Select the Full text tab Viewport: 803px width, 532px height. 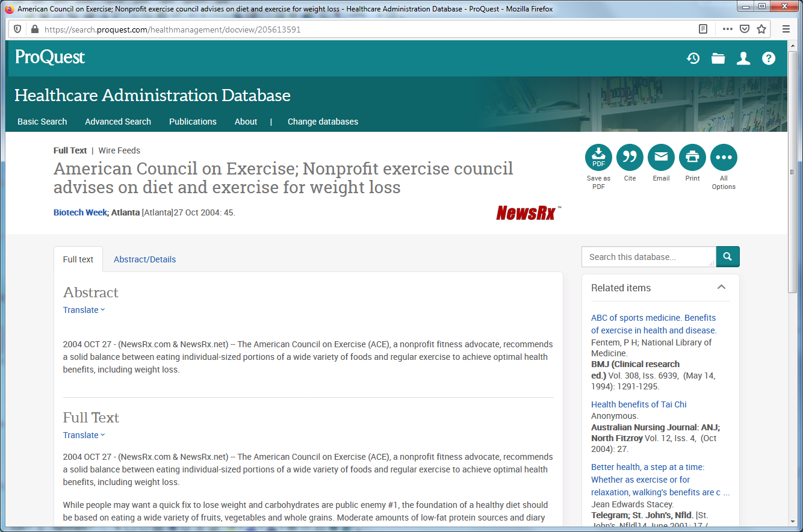click(78, 259)
